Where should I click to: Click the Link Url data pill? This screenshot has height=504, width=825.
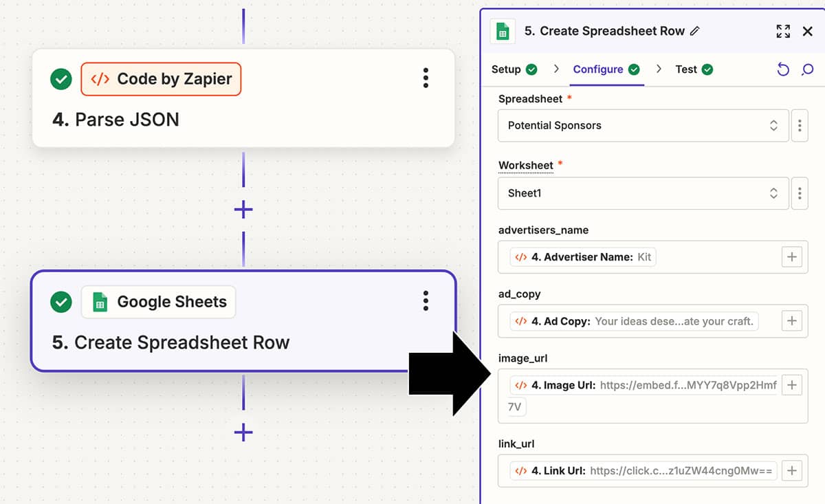tap(645, 471)
